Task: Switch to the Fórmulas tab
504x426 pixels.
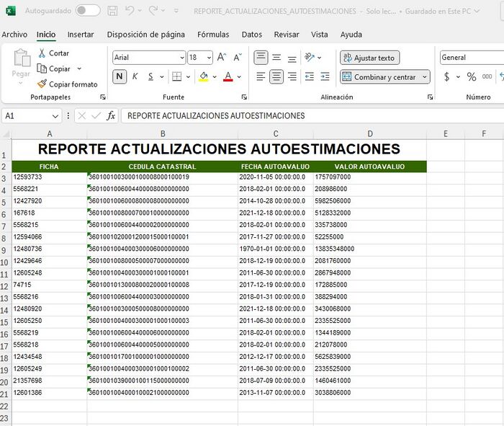Action: click(x=213, y=35)
